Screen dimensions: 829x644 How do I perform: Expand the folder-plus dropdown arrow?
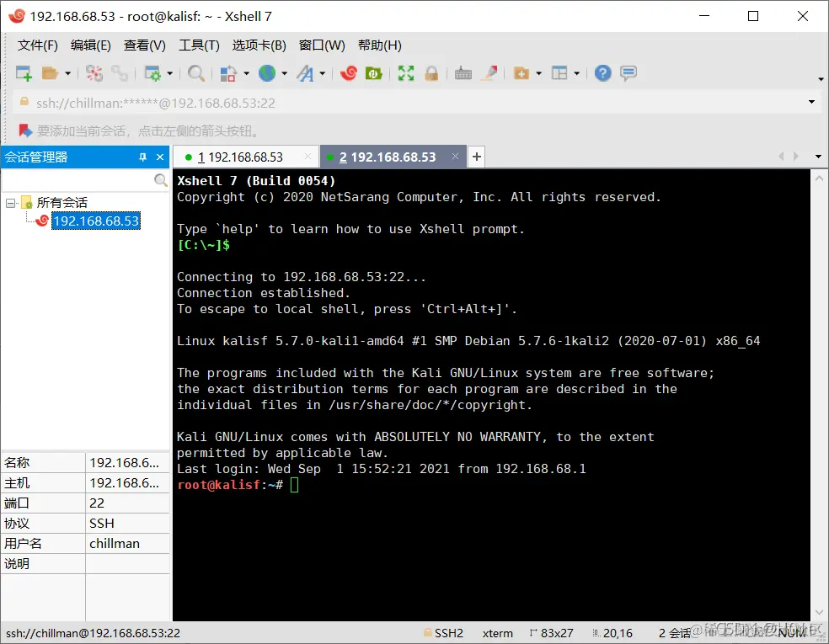click(x=538, y=73)
